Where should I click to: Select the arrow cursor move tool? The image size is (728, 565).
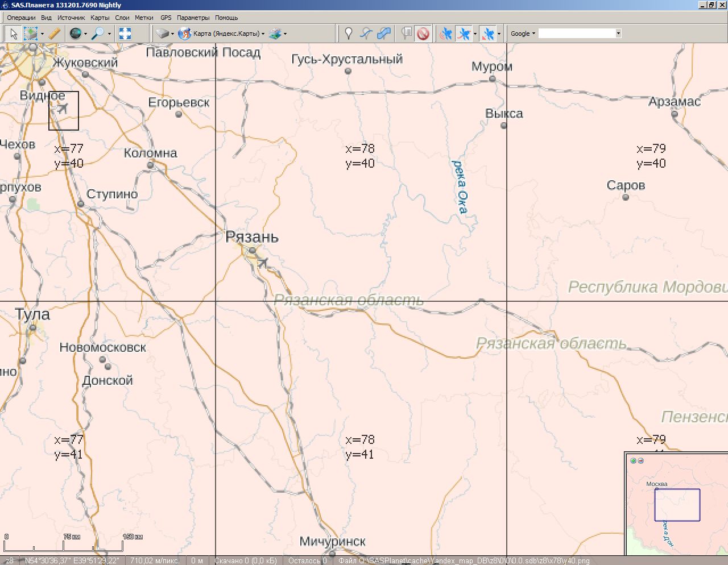tap(13, 34)
